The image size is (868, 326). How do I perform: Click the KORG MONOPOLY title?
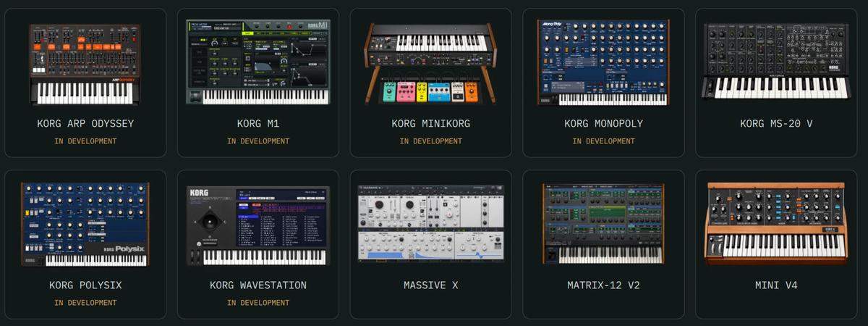(x=603, y=124)
